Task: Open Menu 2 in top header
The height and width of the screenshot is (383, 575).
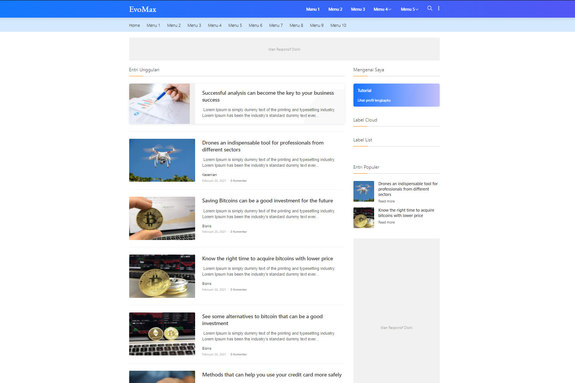Action: [335, 9]
